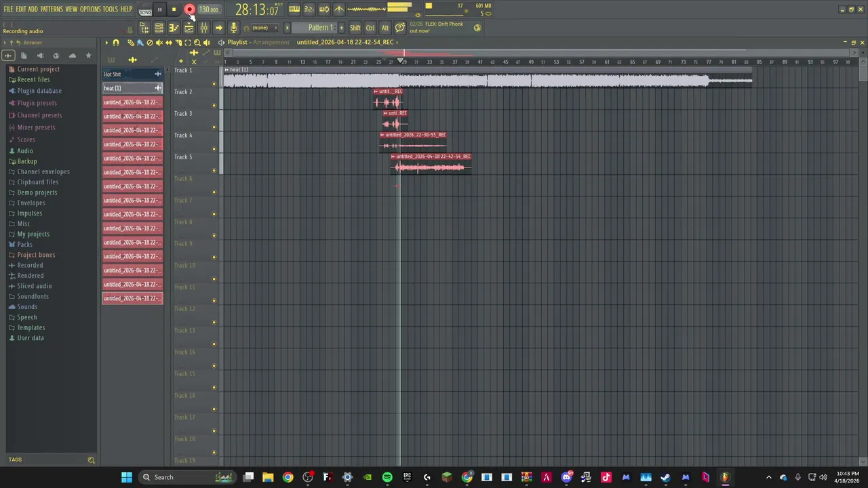Screen dimensions: 868x488
Task: Select the Draw pencil tool
Action: 131,43
